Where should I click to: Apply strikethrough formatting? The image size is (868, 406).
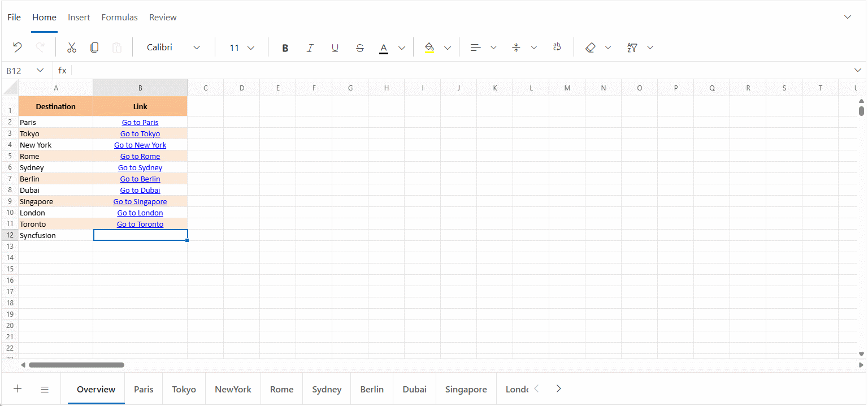coord(360,47)
